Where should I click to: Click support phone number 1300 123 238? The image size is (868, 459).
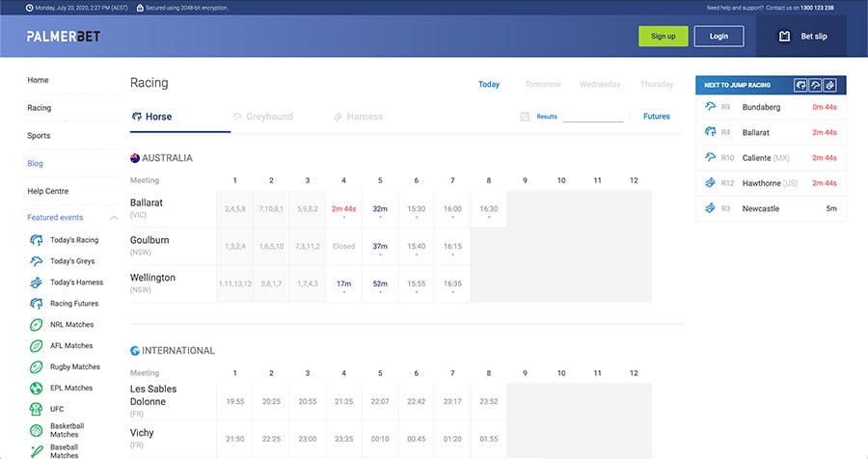pyautogui.click(x=817, y=8)
